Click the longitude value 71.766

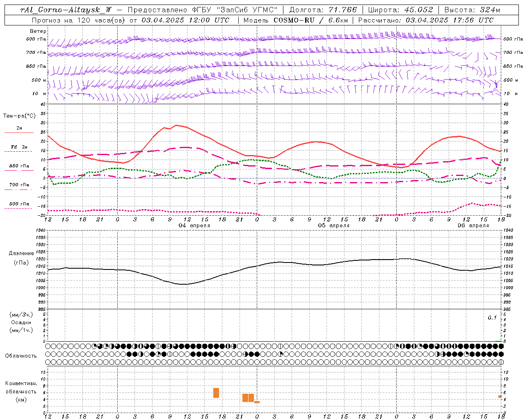coord(342,10)
